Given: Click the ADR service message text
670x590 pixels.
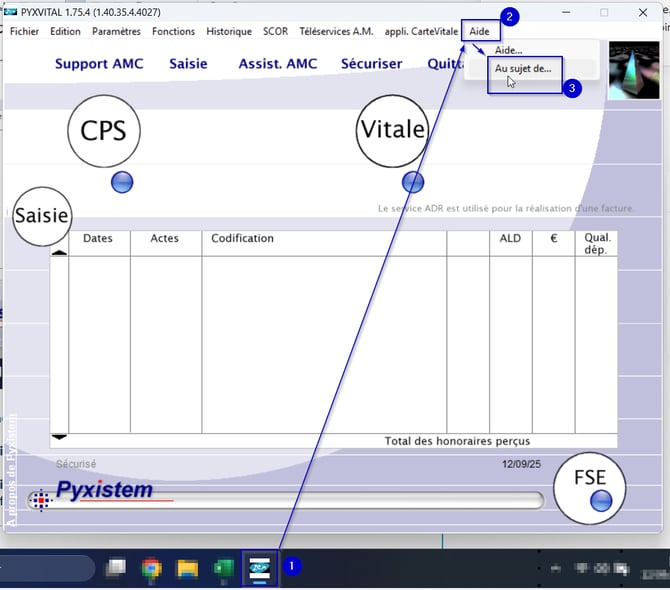Looking at the screenshot, I should click(505, 208).
